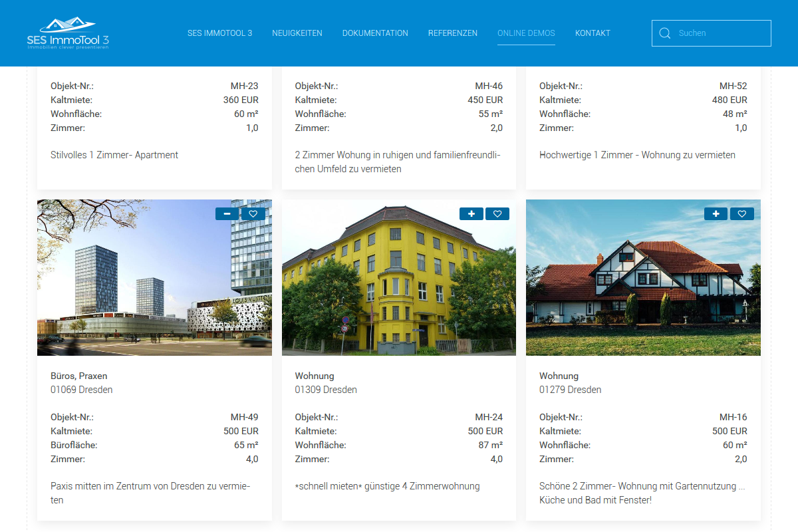Open 'Hochwertige 1 Zimmer - Wohnung' listing
The image size is (798, 532).
637,155
